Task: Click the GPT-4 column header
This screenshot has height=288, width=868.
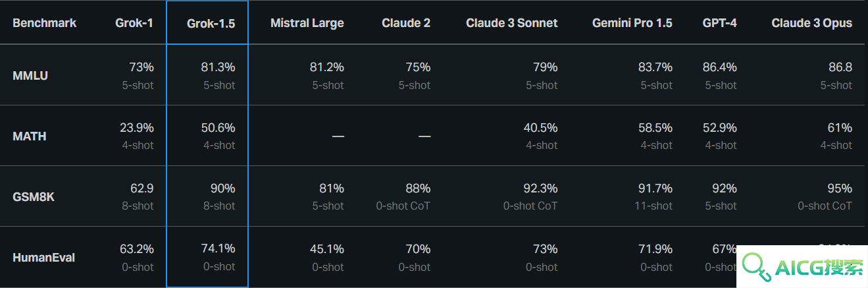Action: coord(720,23)
